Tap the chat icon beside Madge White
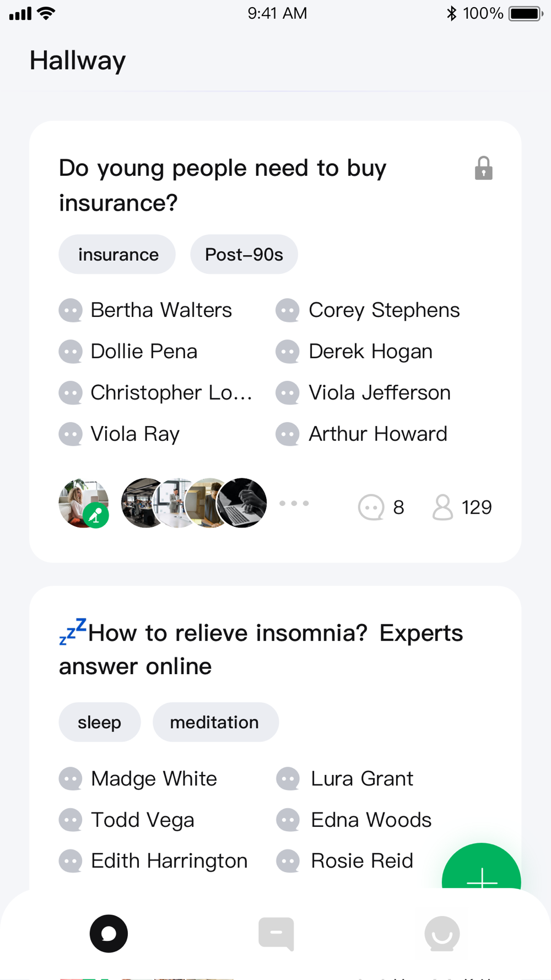Screen dimensions: 551x980 pyautogui.click(x=71, y=779)
